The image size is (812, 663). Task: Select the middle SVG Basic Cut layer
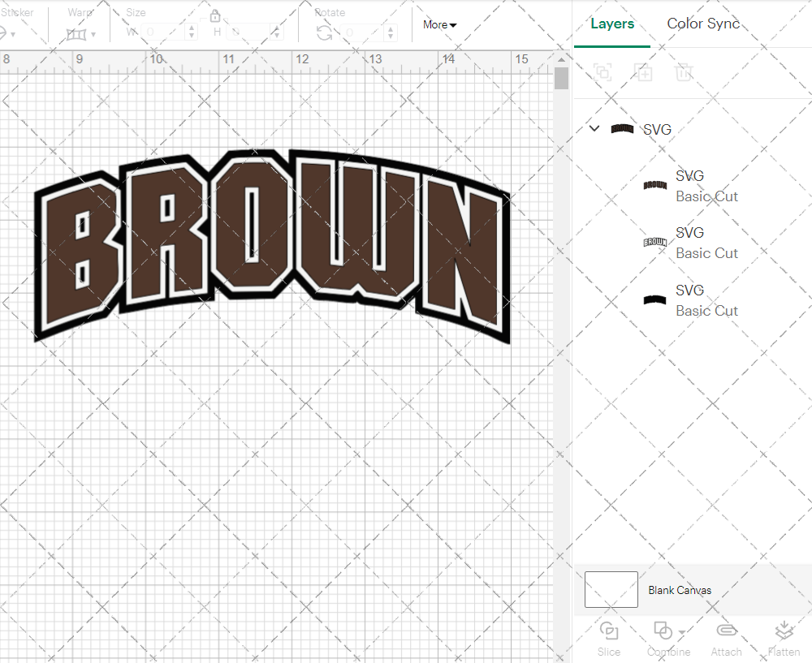706,242
